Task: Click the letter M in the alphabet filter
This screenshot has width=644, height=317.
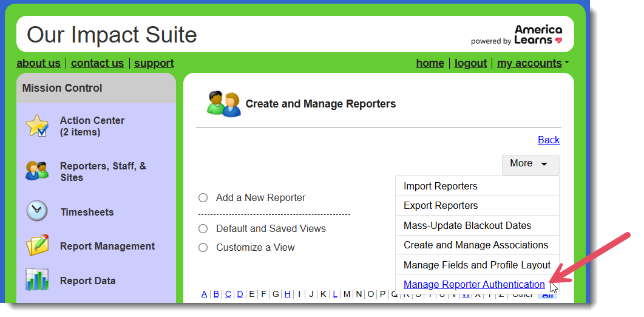Action: click(x=347, y=294)
